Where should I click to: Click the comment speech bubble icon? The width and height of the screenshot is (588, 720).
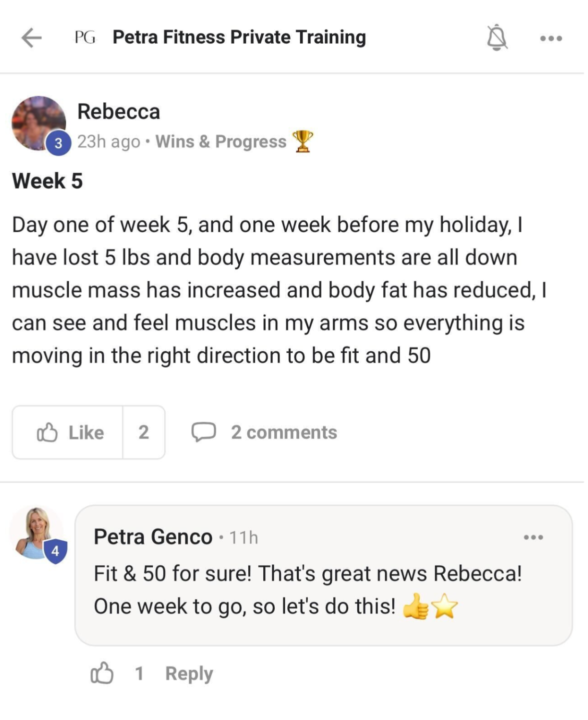coord(203,432)
